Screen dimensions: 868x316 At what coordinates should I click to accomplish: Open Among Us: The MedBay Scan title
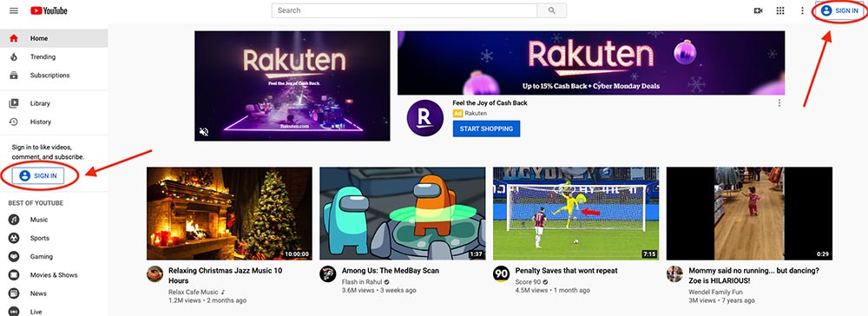pos(391,271)
